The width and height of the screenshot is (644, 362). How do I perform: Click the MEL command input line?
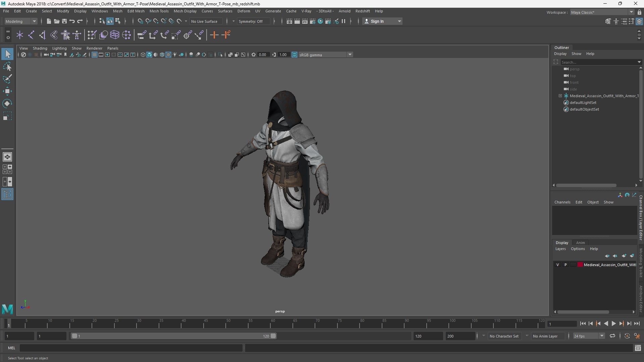click(x=131, y=348)
